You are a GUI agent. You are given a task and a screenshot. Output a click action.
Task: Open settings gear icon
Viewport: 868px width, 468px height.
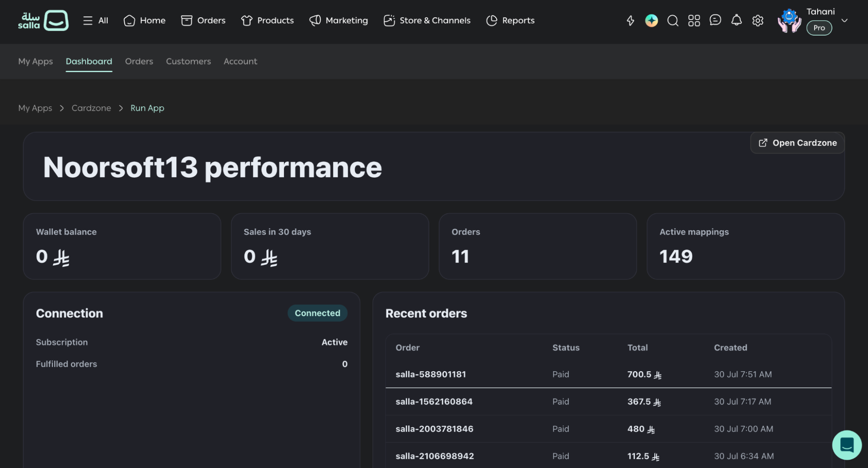758,20
